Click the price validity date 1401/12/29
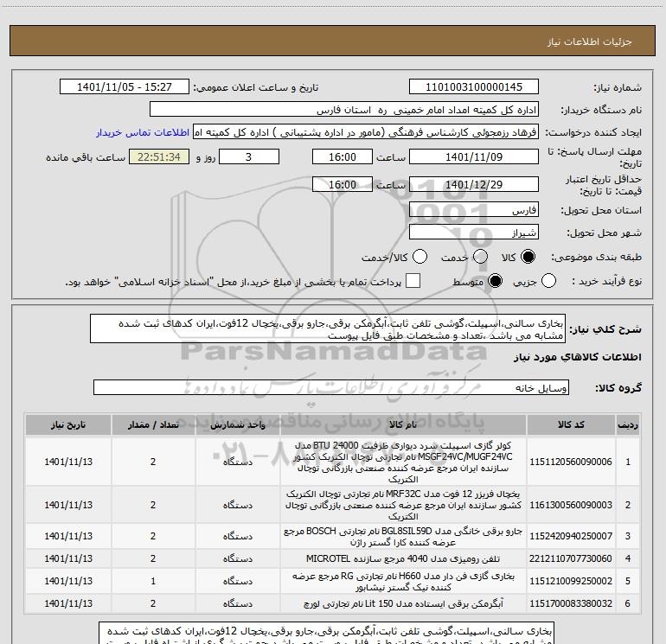666x644 pixels. point(474,184)
